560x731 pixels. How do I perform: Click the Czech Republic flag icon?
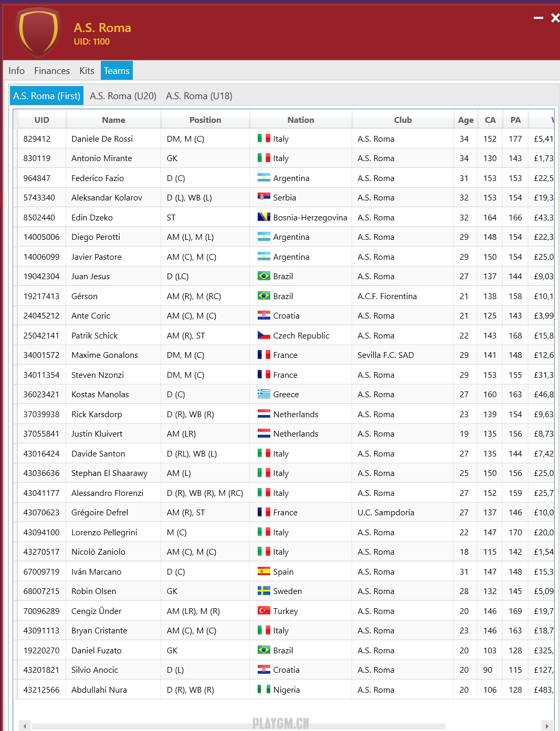click(264, 335)
